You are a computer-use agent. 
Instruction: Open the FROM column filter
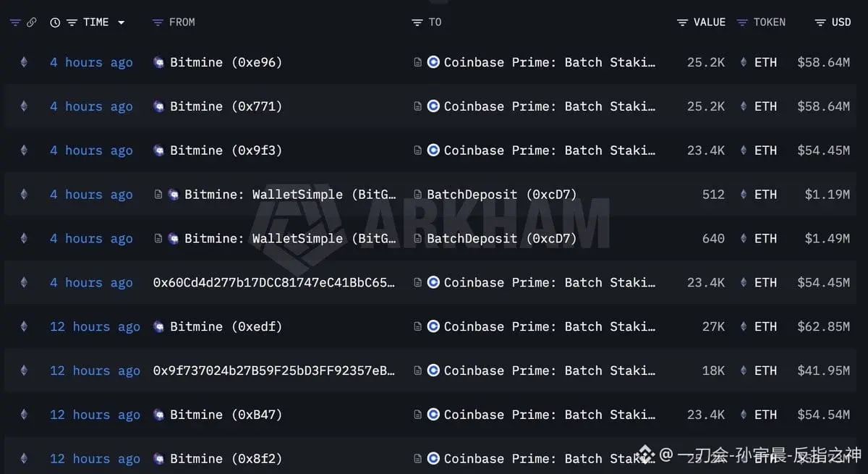(158, 22)
